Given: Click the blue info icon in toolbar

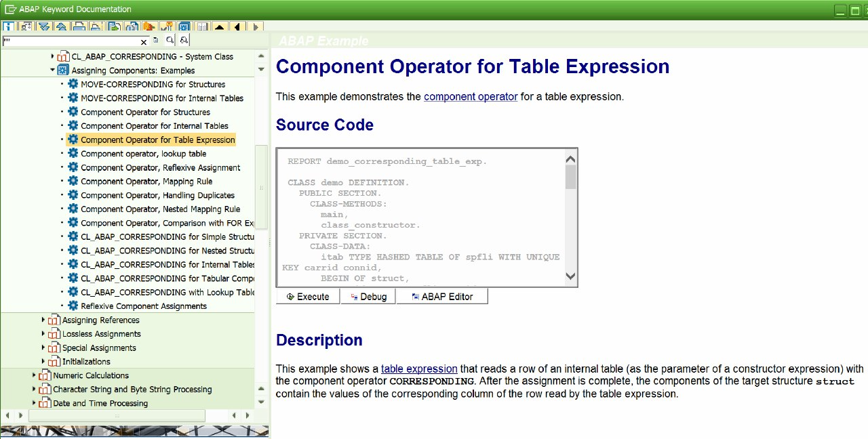Looking at the screenshot, I should coord(9,27).
